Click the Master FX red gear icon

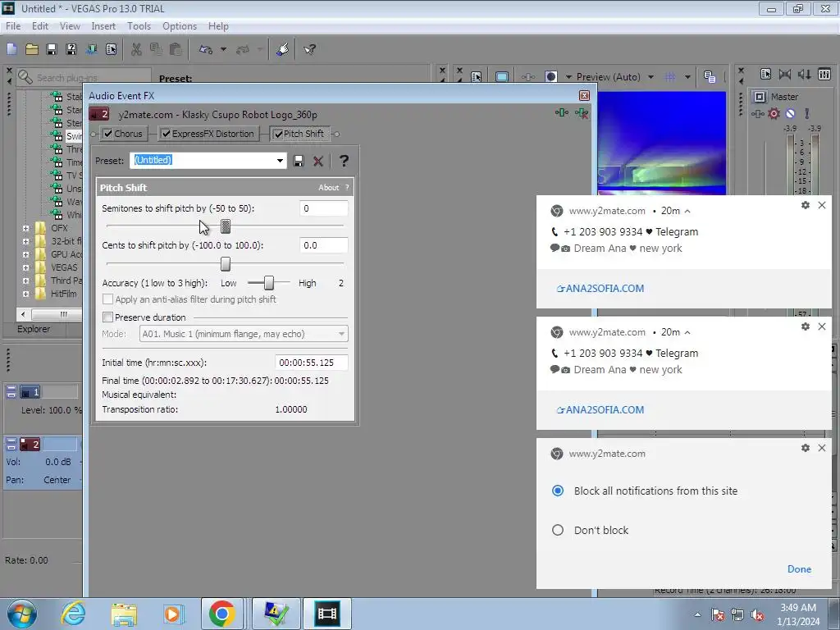pyautogui.click(x=774, y=113)
